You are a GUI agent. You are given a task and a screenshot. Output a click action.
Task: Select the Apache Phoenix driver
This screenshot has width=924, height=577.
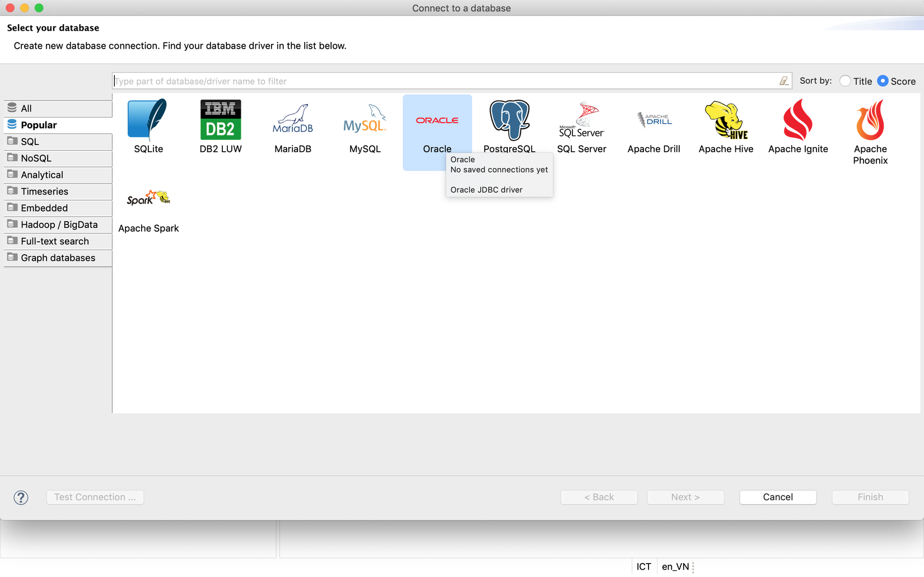point(870,132)
